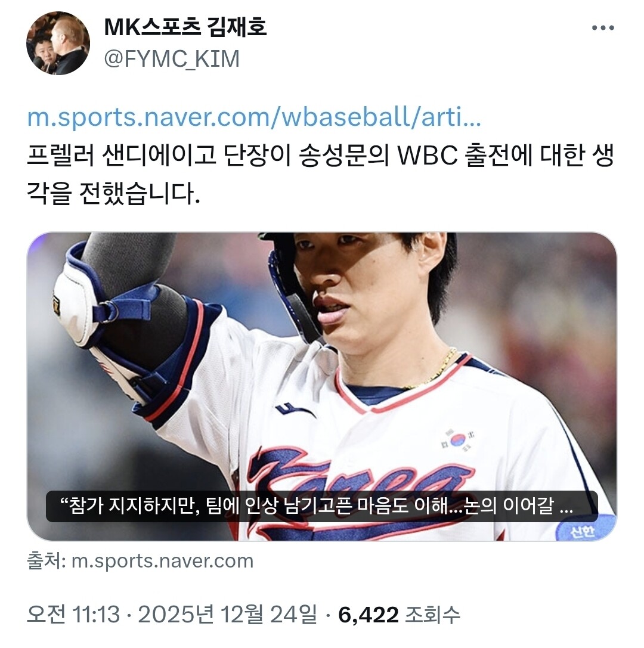Screen dimensions: 644x648
Task: View the 6,422 조회수 view count
Action: (400, 615)
